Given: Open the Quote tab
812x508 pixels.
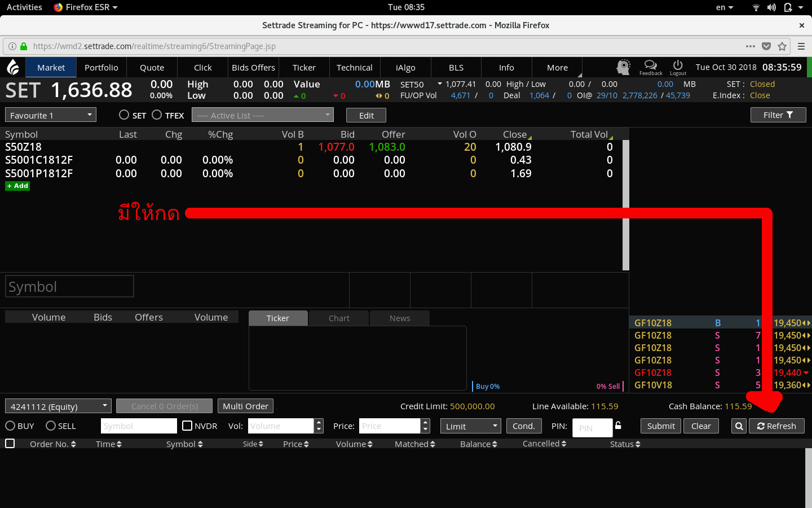Looking at the screenshot, I should point(152,67).
